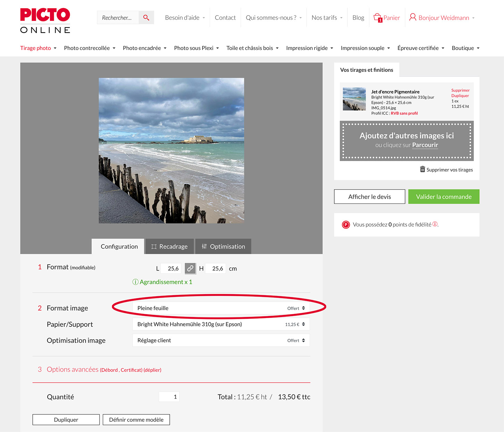The width and height of the screenshot is (504, 432).
Task: Click the trash icon to delete prints
Action: click(x=422, y=169)
